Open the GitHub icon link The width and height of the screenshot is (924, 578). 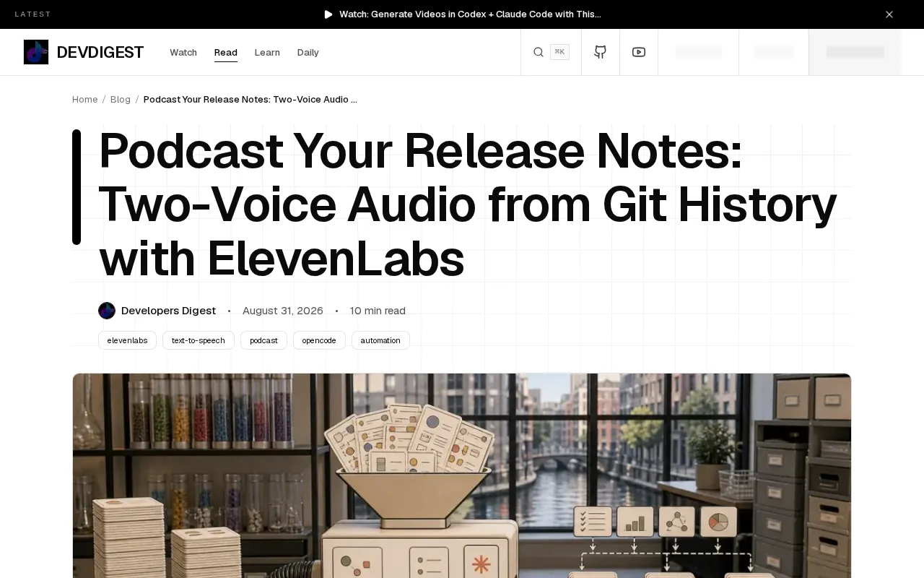point(600,52)
